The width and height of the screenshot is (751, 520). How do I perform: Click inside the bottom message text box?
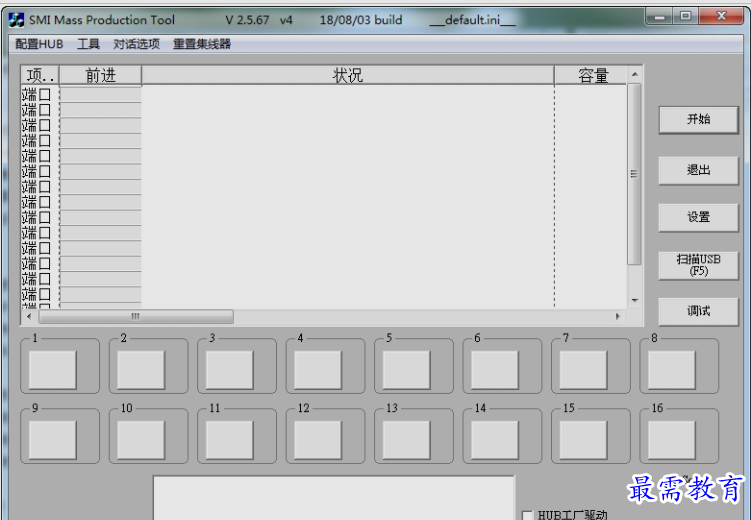(x=334, y=498)
